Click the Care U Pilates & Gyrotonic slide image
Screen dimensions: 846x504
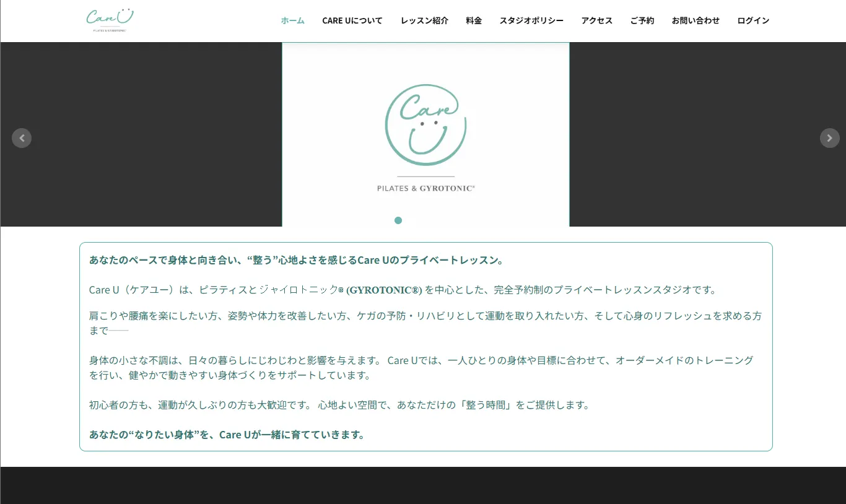coord(425,134)
